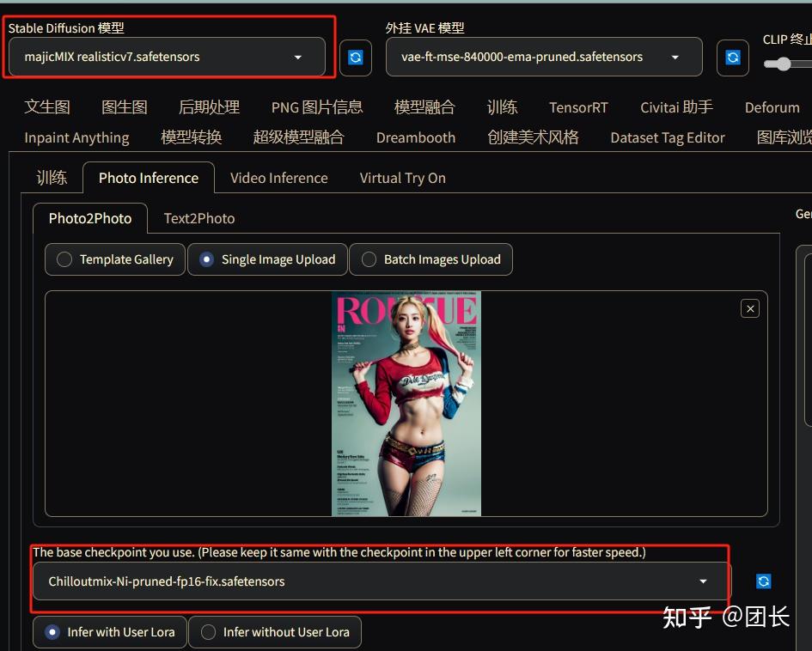Open the Photo Inference tab

[x=149, y=178]
